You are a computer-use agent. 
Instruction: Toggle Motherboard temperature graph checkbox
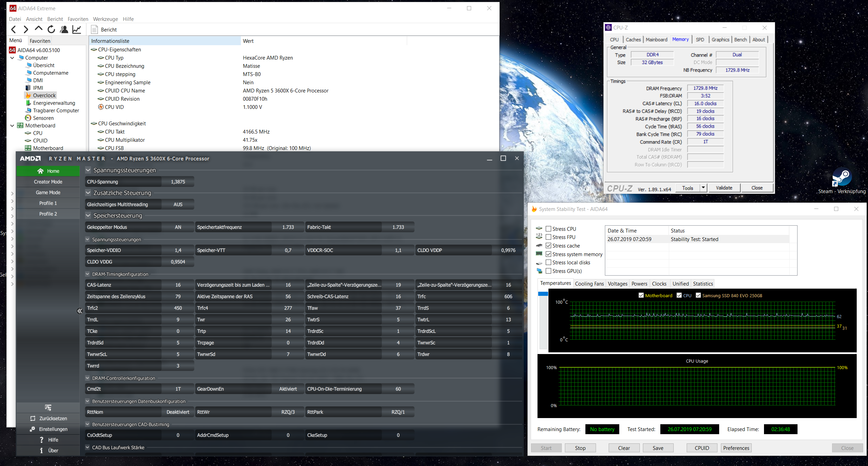(x=641, y=295)
